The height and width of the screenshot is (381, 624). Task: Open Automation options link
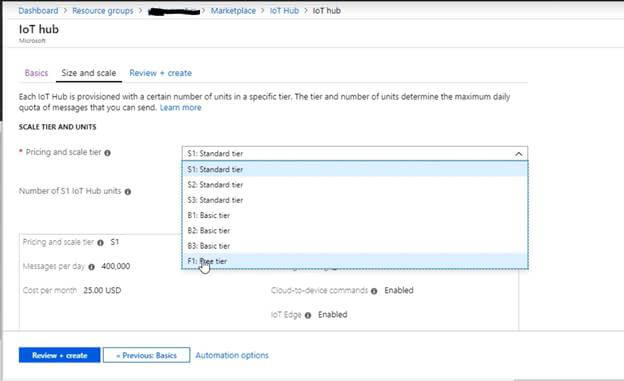pyautogui.click(x=232, y=355)
